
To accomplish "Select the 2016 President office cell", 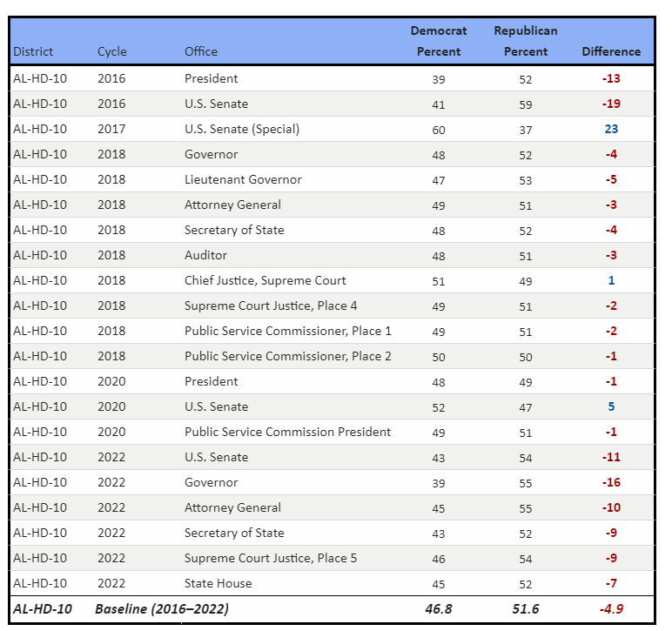I will click(211, 78).
